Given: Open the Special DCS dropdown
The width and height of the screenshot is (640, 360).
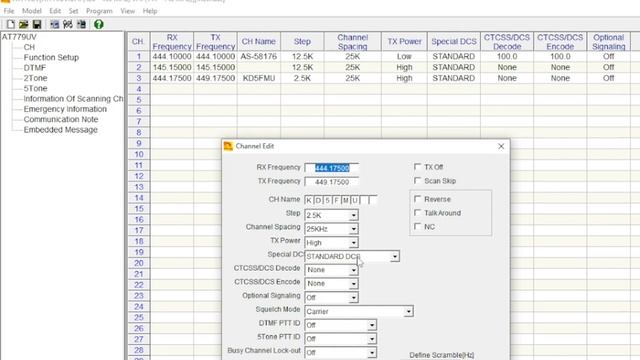Looking at the screenshot, I should 394,256.
